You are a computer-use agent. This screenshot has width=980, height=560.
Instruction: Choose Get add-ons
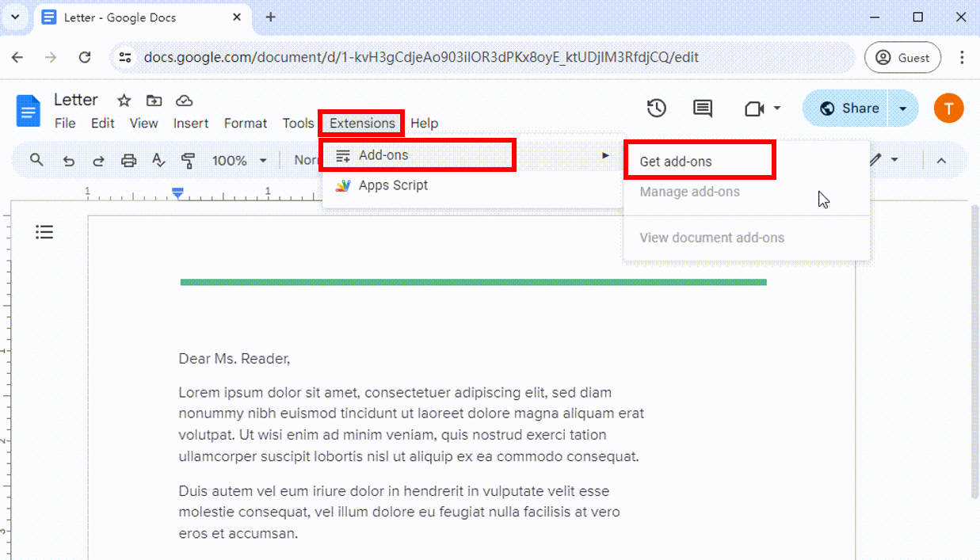[746, 162]
